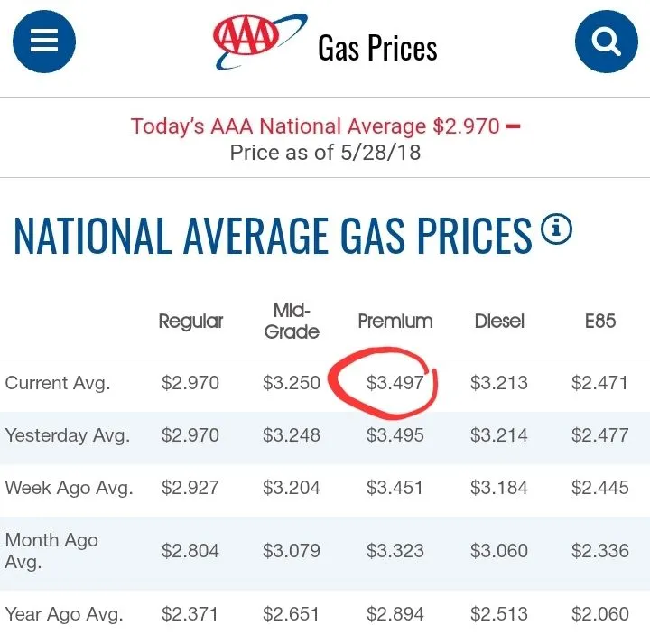The height and width of the screenshot is (644, 650).
Task: Click the info icon beside the heading
Action: pos(556,229)
